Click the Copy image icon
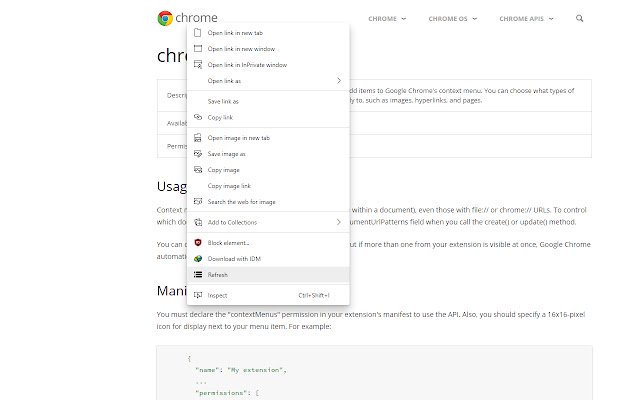The width and height of the screenshot is (640, 400). coord(198,169)
